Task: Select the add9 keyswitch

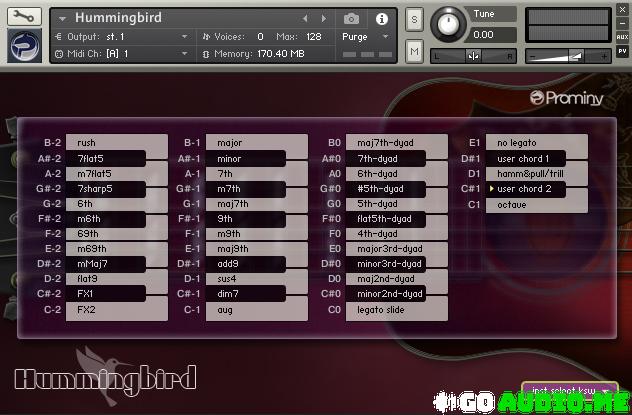Action: pos(245,264)
